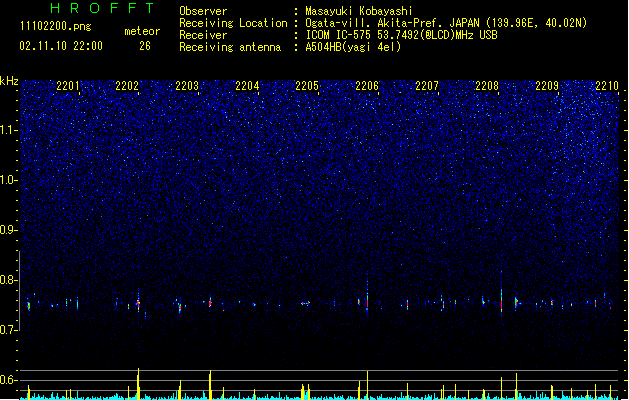Click the 2205 time marker

coord(307,86)
